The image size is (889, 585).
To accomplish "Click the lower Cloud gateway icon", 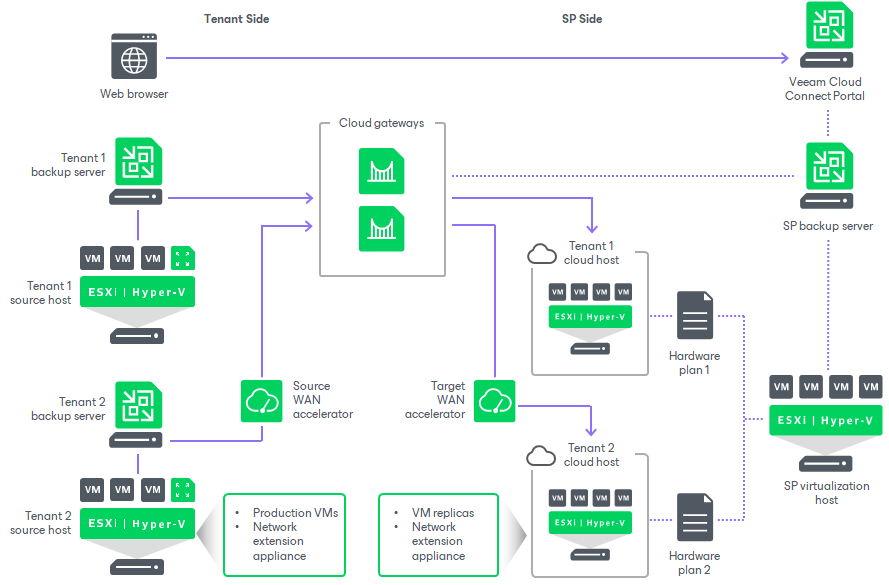I will point(381,228).
